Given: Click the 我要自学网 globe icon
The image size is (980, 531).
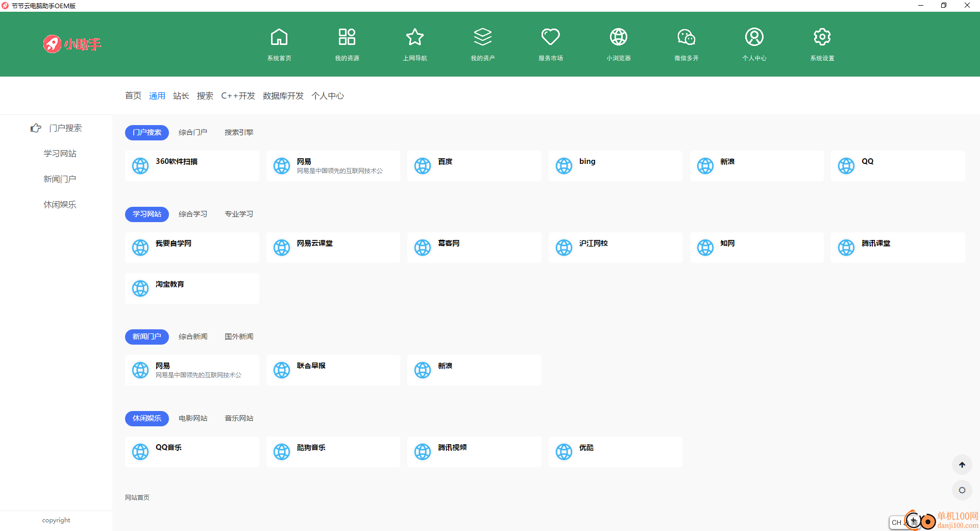Looking at the screenshot, I should [140, 247].
